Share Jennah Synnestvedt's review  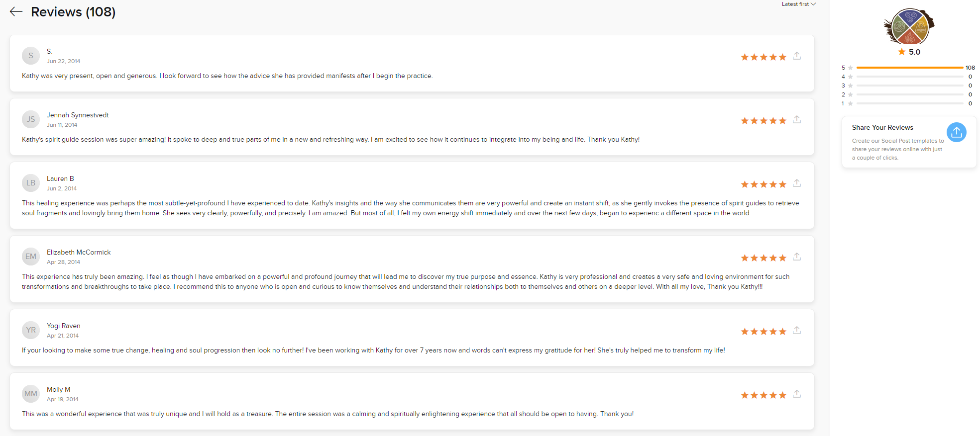tap(797, 119)
